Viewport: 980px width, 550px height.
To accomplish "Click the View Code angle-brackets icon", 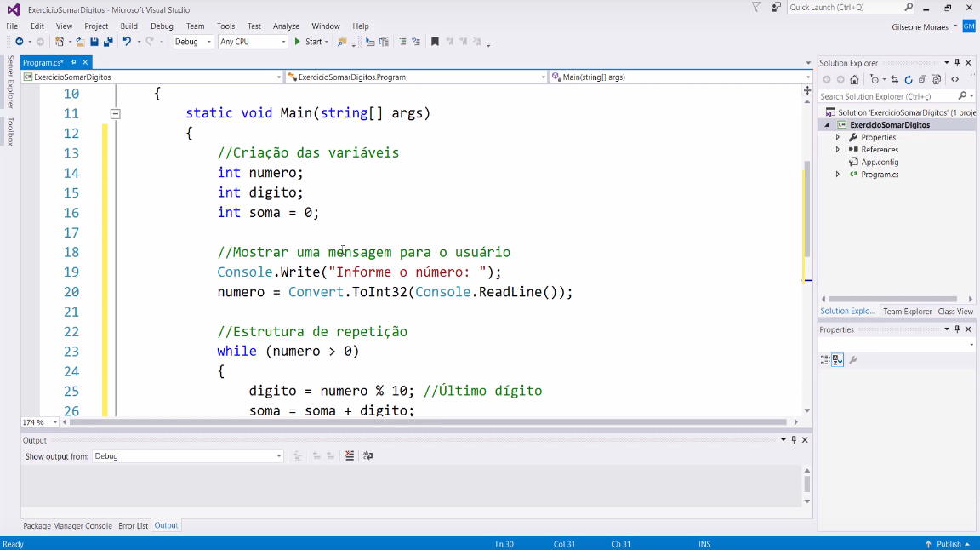I will coord(955,79).
